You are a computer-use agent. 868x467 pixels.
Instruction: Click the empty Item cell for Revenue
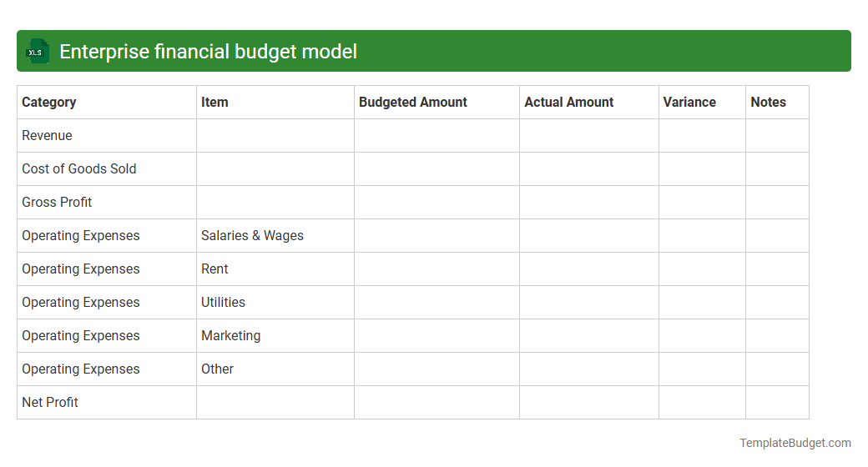[275, 136]
